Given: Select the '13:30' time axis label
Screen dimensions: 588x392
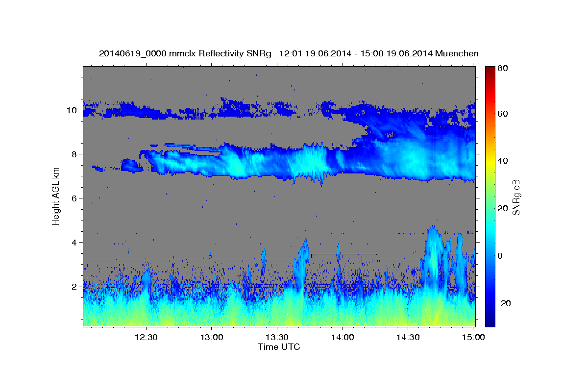Looking at the screenshot, I should [x=277, y=338].
